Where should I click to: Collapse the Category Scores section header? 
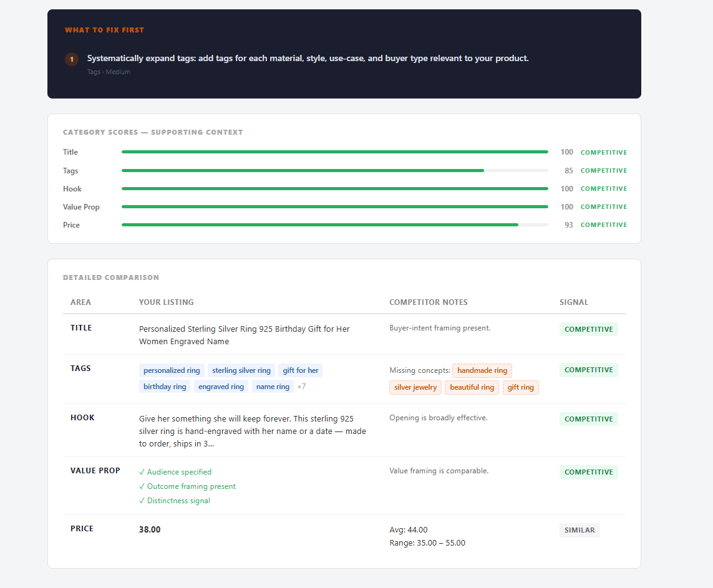[153, 132]
